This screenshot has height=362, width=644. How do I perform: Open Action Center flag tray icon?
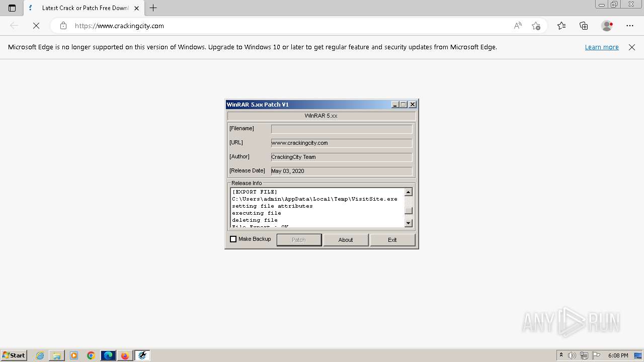(x=596, y=355)
